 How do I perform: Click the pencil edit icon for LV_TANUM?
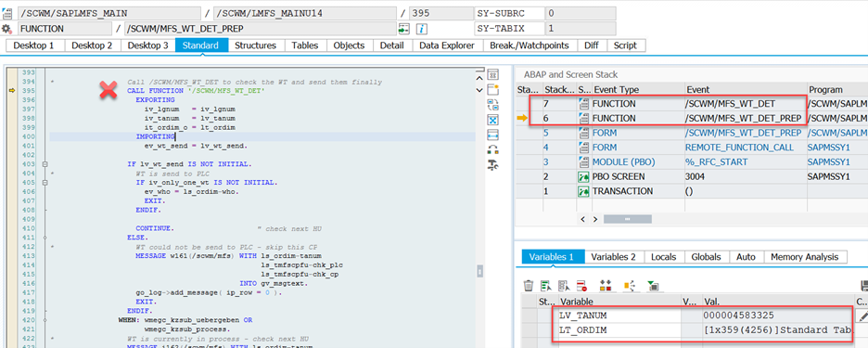862,316
